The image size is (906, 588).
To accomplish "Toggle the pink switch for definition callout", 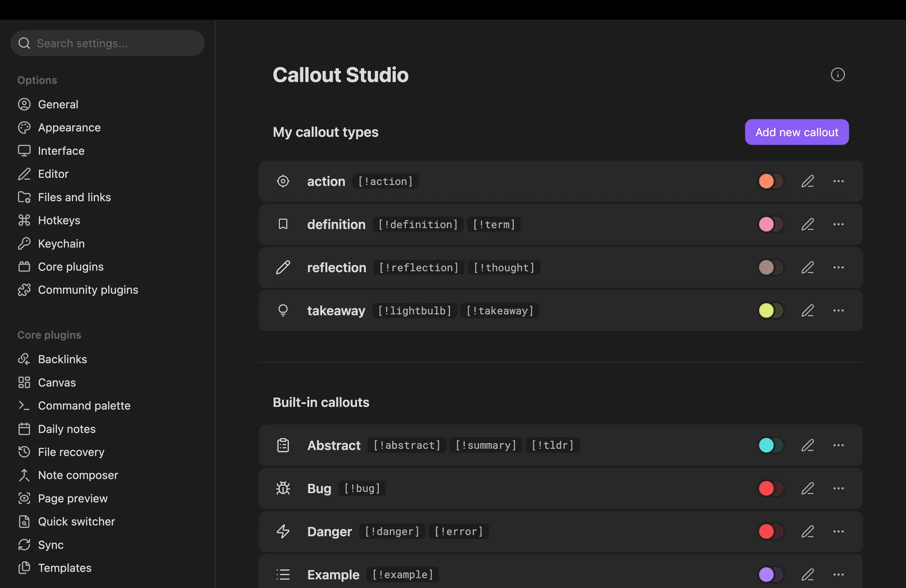I will (x=771, y=225).
